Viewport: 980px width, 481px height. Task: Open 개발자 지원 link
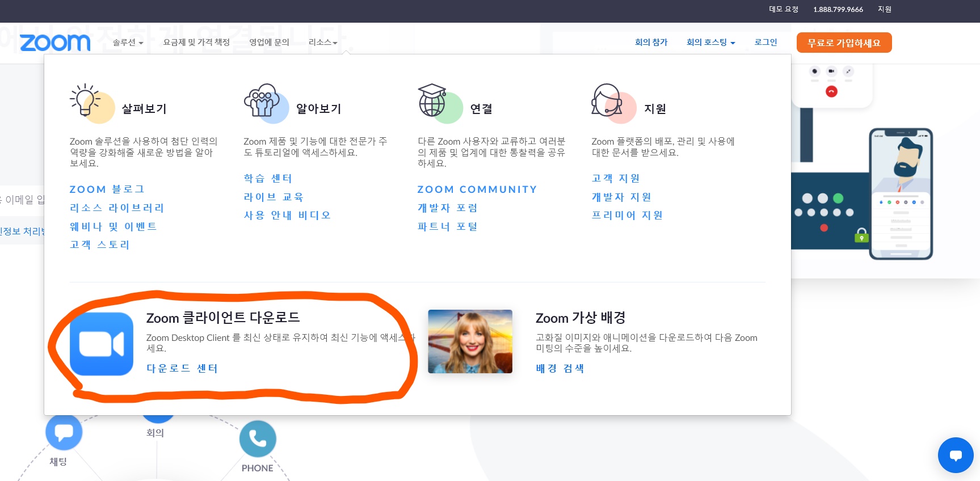click(x=621, y=197)
